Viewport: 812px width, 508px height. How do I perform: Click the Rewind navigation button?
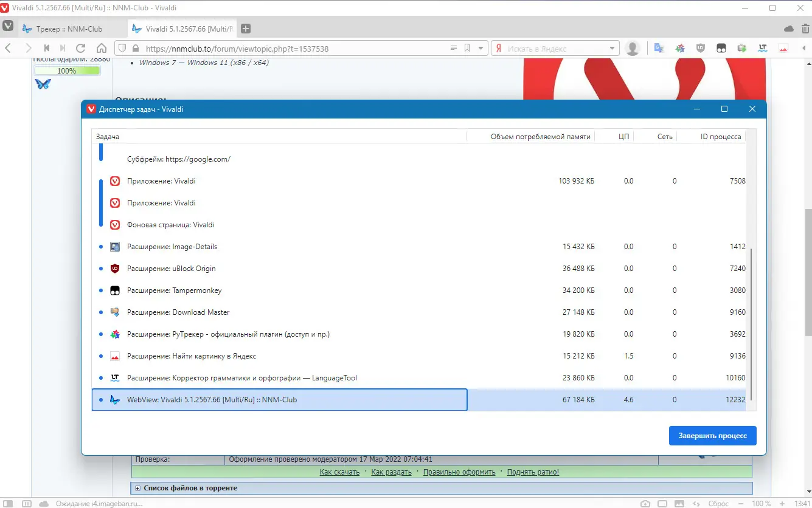(x=46, y=48)
